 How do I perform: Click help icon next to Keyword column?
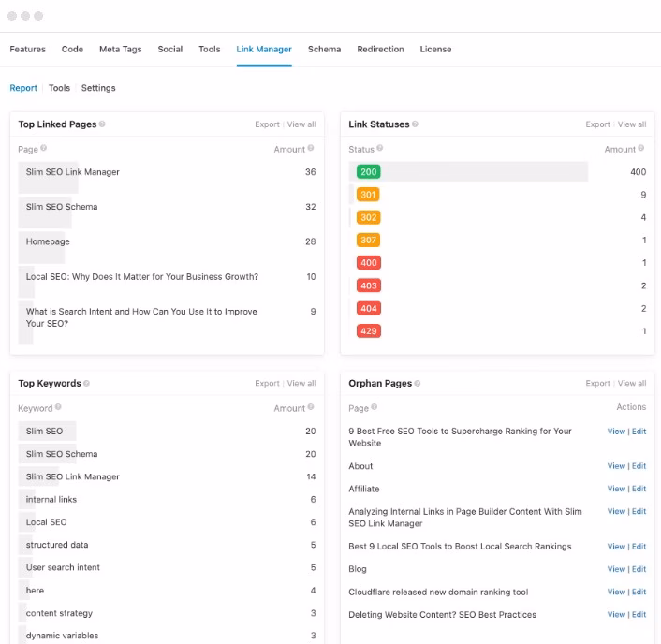tap(58, 408)
